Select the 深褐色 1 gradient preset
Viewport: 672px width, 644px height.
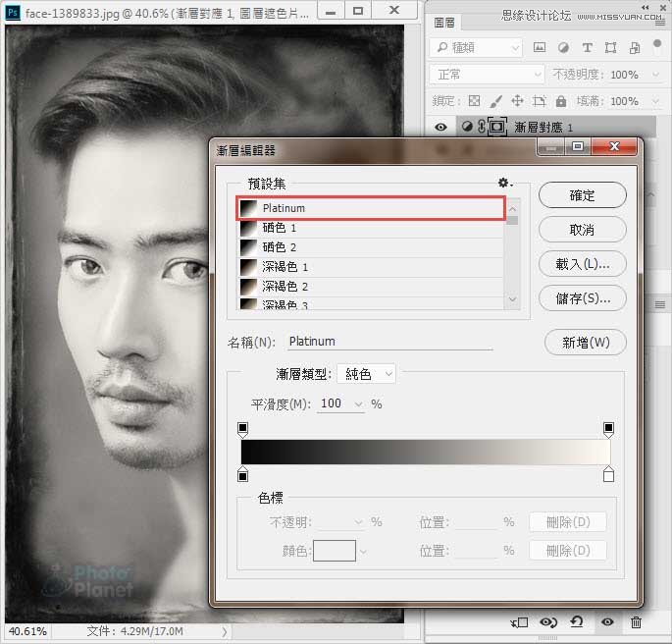[x=371, y=267]
